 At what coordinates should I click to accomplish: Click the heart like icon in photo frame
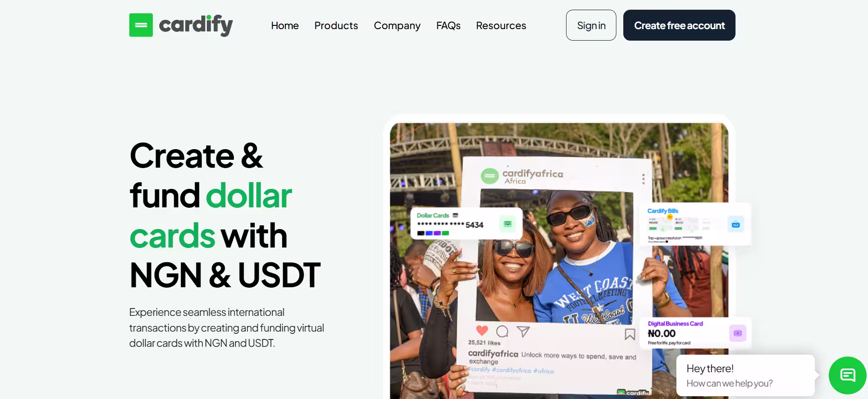(x=482, y=331)
